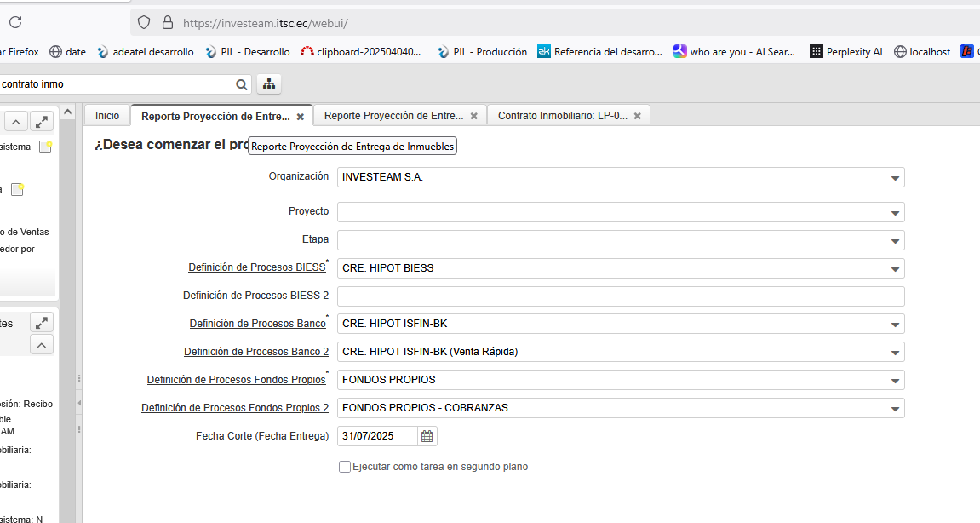
Task: Click the yellow note icon beside sistema
Action: 45,147
